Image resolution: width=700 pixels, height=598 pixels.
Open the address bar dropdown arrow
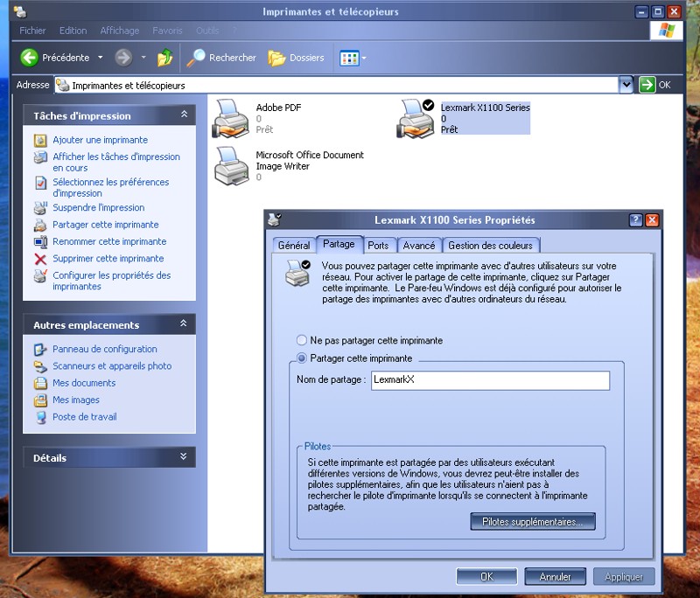tap(626, 85)
